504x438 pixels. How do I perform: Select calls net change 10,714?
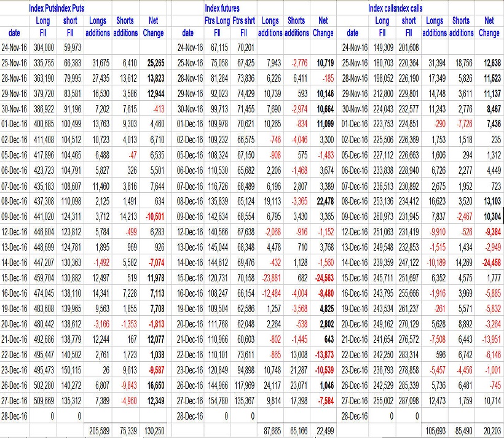[492, 401]
